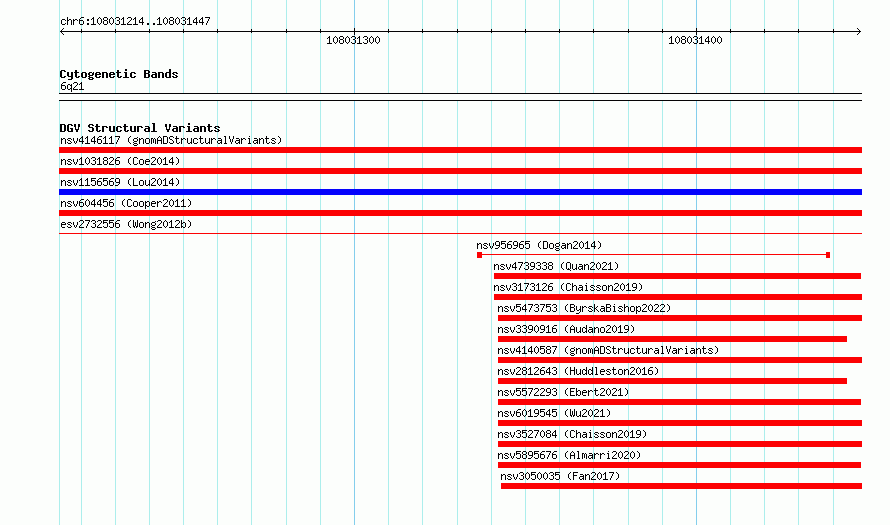Click nsv604456 (Cooper2011) label
Viewport: 890px width, 525px height.
pos(126,203)
